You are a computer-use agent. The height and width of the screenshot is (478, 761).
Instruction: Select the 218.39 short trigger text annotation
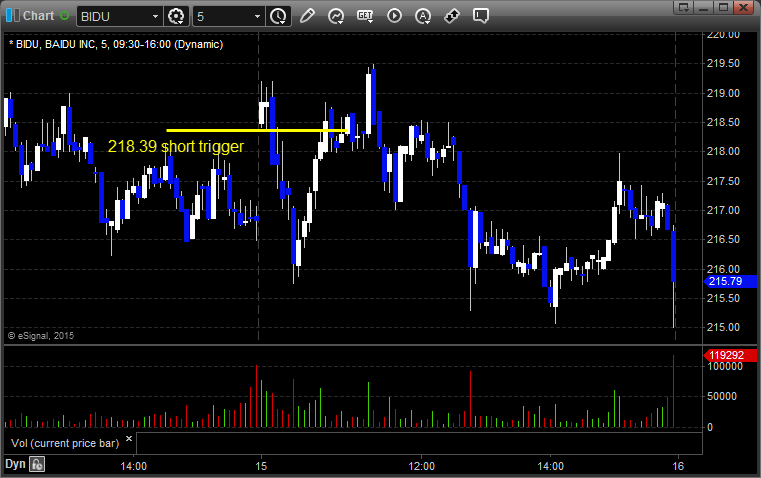coord(176,146)
